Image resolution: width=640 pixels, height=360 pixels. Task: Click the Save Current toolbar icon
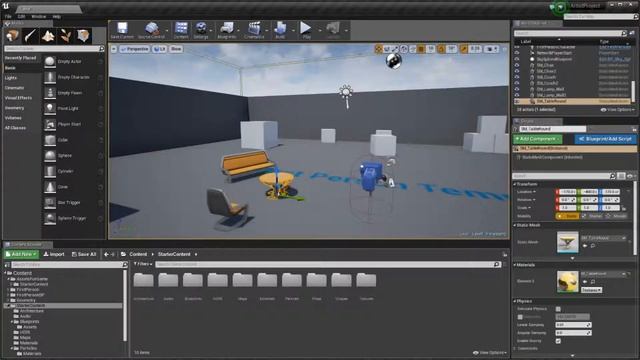(x=122, y=28)
